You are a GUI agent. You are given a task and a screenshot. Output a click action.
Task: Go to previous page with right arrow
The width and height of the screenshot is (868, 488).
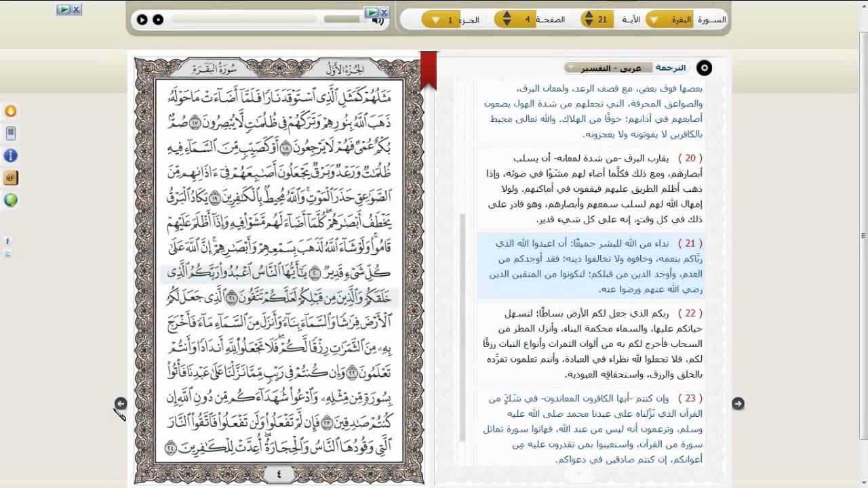(x=738, y=403)
